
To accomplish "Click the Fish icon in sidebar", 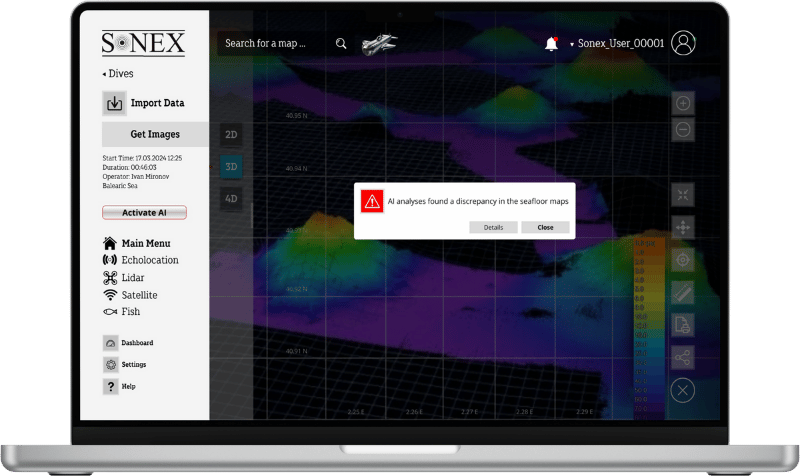I will point(110,312).
